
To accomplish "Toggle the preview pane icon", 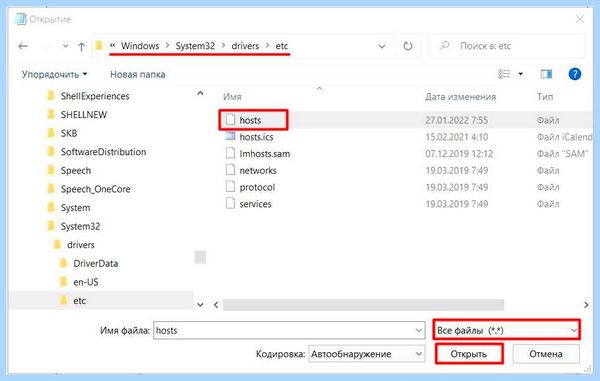I will point(546,74).
